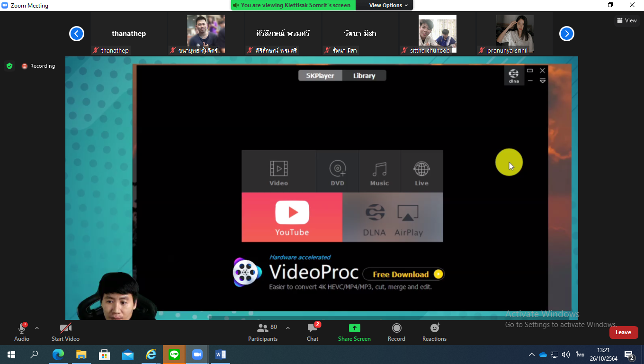Open taskbar search magnifier

[x=34, y=355]
